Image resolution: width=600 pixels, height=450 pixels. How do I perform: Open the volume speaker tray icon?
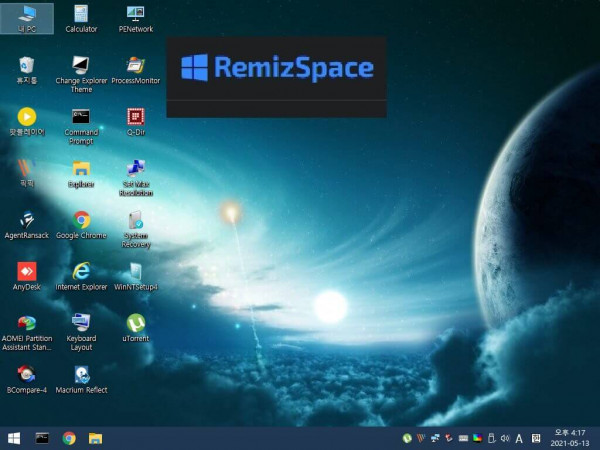point(505,438)
